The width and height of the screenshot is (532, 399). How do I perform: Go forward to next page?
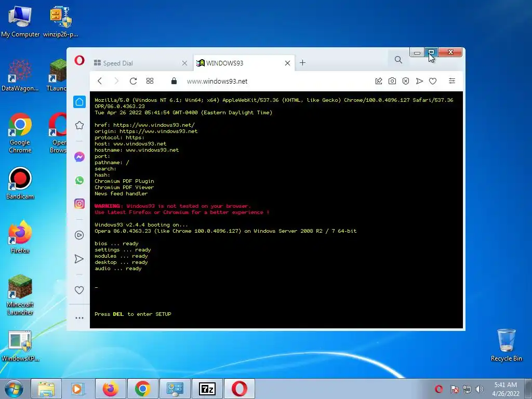point(116,81)
